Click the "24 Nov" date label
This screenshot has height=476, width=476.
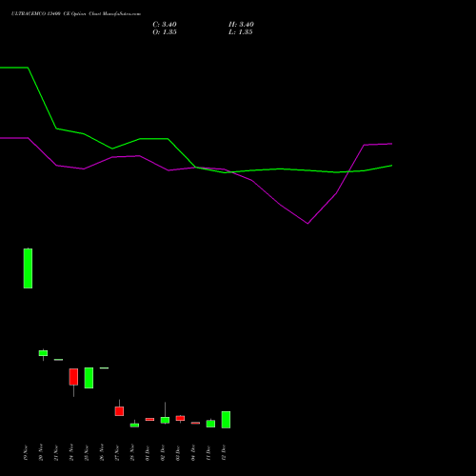[x=71, y=452]
